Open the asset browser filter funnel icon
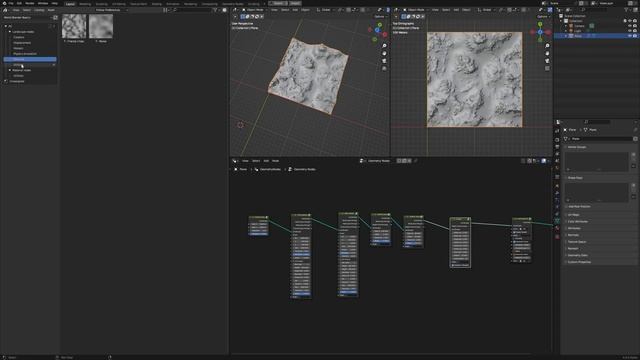This screenshot has height=360, width=640. point(216,10)
